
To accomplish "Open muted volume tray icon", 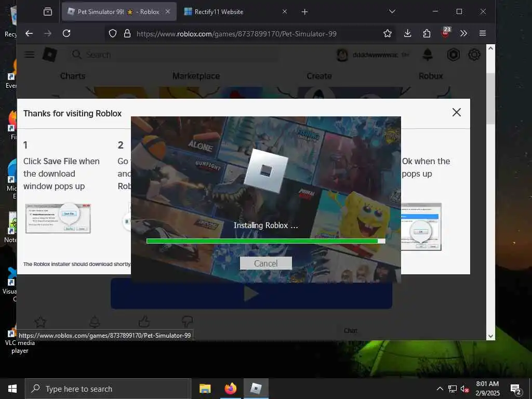I will (x=465, y=389).
